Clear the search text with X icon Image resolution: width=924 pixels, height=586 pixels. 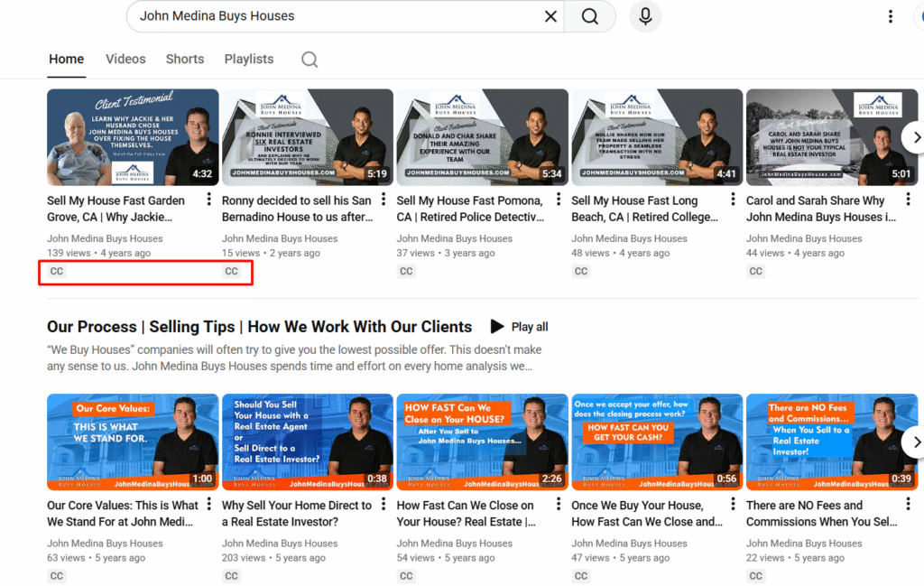click(x=550, y=16)
